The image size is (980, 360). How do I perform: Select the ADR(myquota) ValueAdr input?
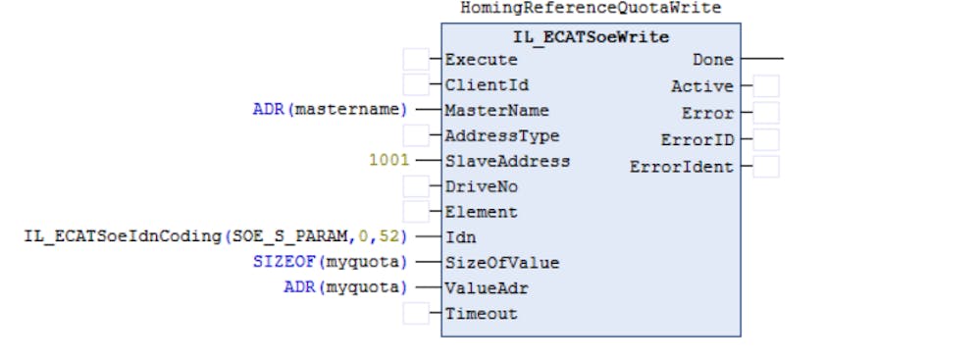pos(345,287)
